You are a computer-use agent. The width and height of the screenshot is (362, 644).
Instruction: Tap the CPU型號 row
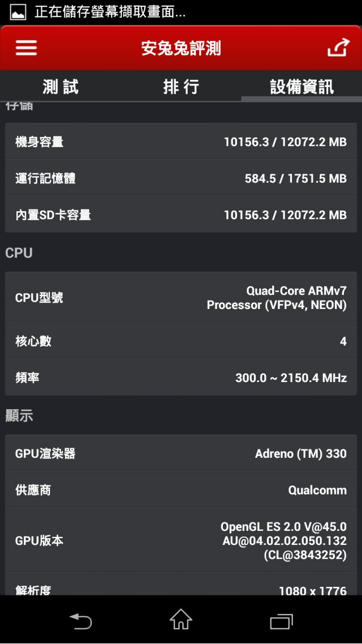coord(181,297)
